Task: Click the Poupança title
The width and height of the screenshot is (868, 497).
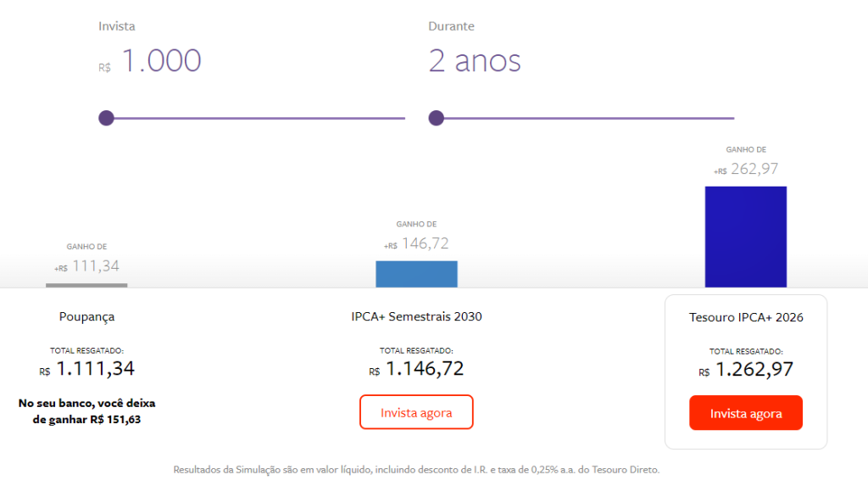Action: click(86, 317)
